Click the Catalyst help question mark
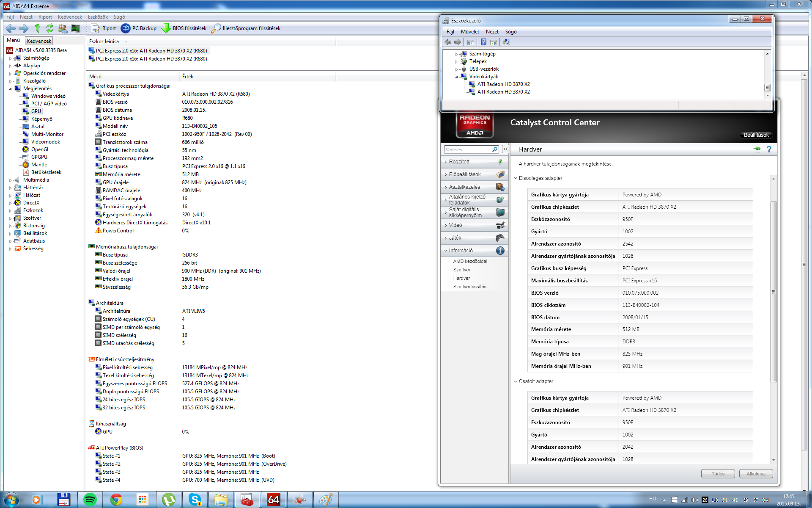Image resolution: width=812 pixels, height=508 pixels. tap(769, 149)
